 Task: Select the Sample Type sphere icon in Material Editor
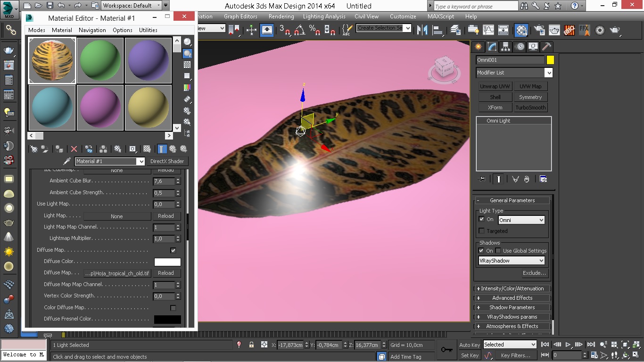click(x=187, y=42)
